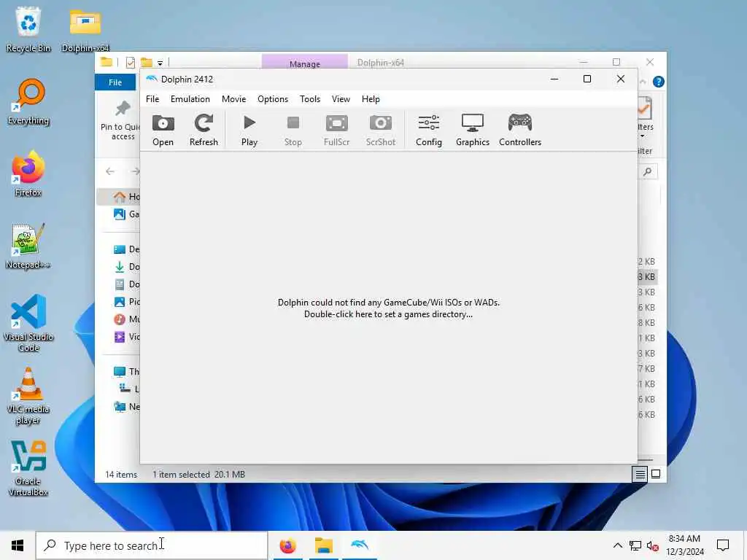Select Oracle VirtualBox desktop shortcut
This screenshot has width=747, height=560.
(28, 469)
